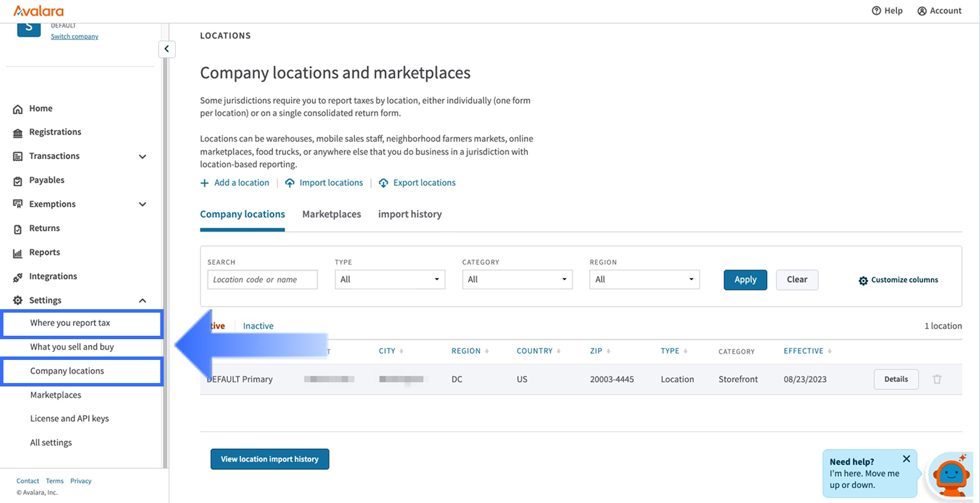980x503 pixels.
Task: Close the Need help popup
Action: click(x=906, y=459)
